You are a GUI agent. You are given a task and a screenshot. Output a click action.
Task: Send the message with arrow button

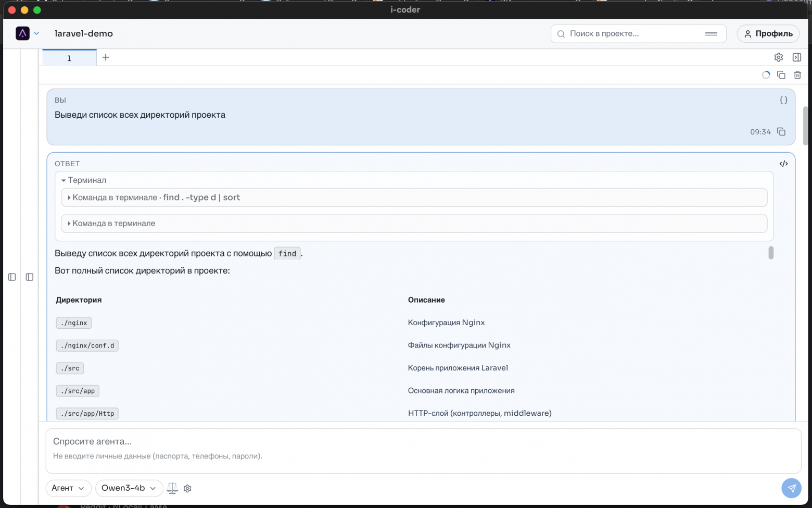click(x=791, y=488)
